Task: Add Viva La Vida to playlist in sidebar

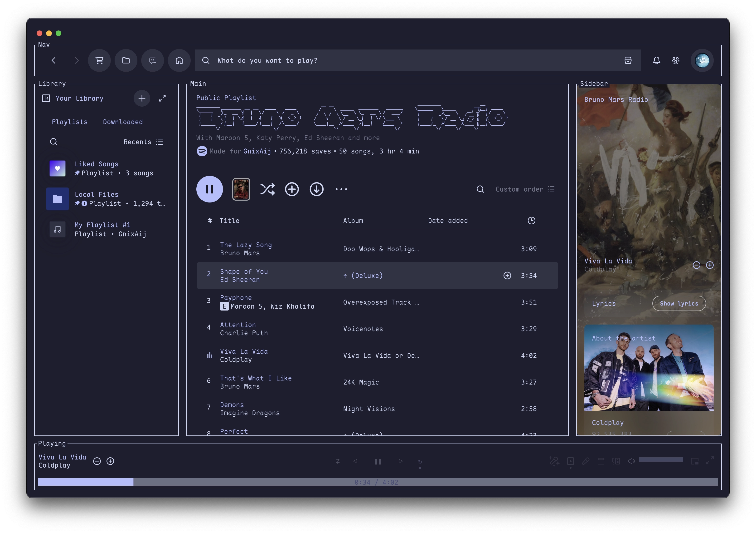Action: (710, 265)
